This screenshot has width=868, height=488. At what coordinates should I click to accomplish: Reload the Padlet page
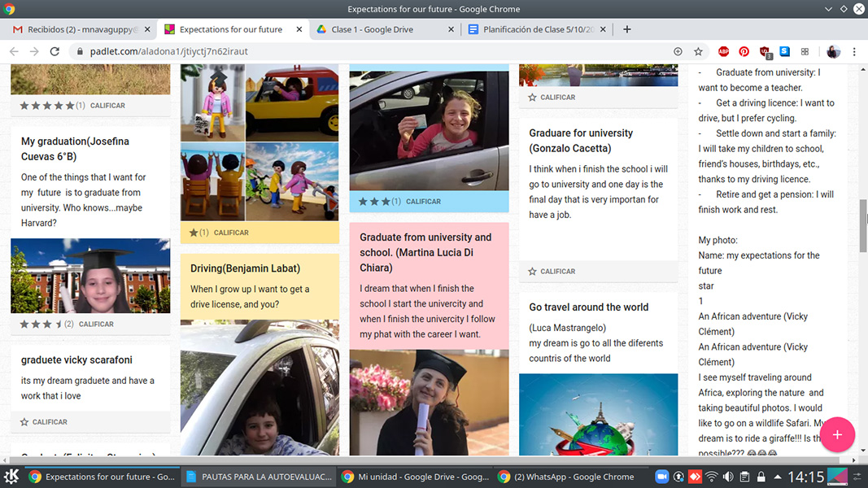(x=55, y=51)
